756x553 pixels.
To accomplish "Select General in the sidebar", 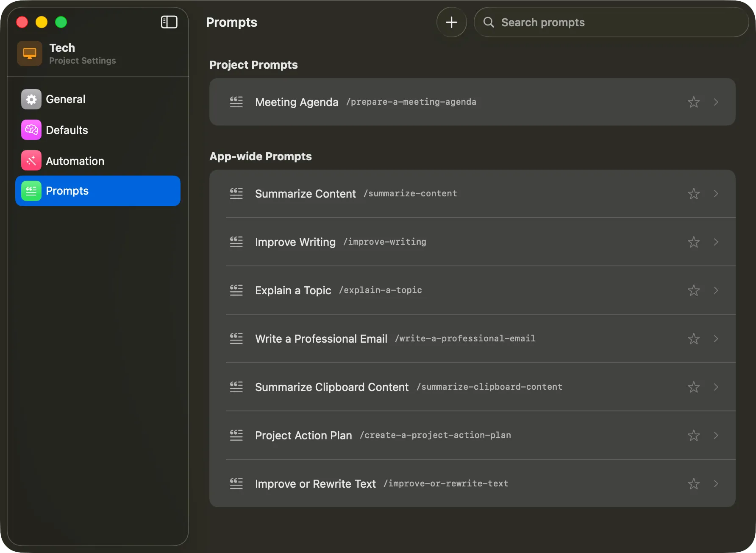I will (x=98, y=99).
